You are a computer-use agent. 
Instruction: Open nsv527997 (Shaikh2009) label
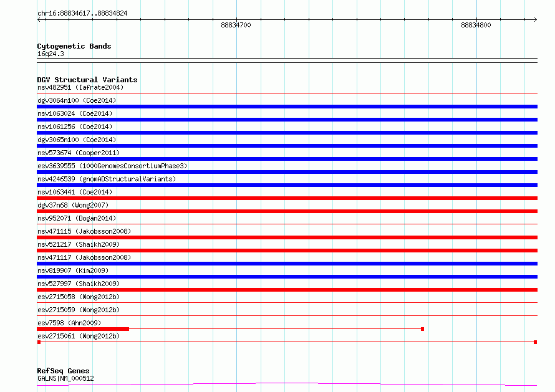click(79, 284)
